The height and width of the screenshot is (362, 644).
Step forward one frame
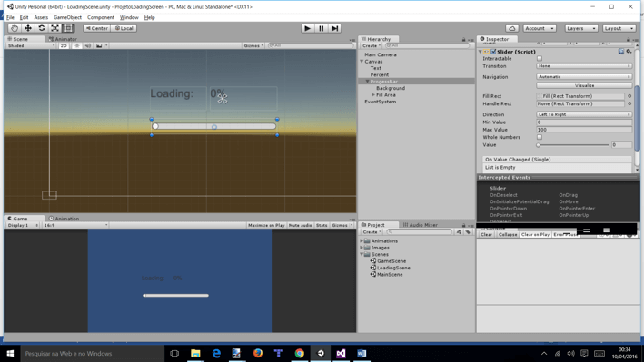335,28
